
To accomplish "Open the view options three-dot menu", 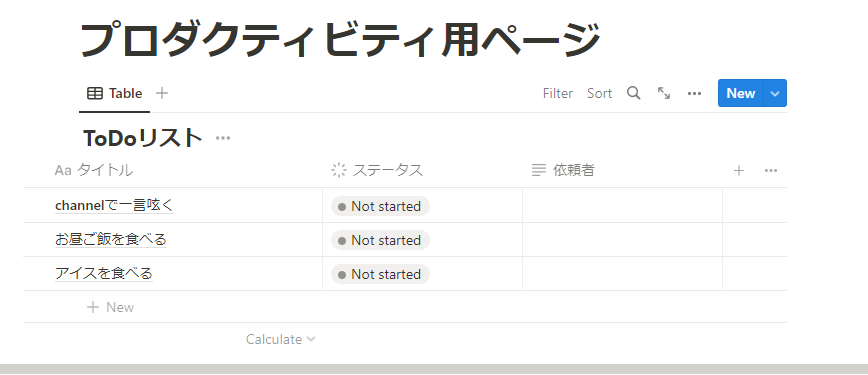I will click(x=694, y=94).
